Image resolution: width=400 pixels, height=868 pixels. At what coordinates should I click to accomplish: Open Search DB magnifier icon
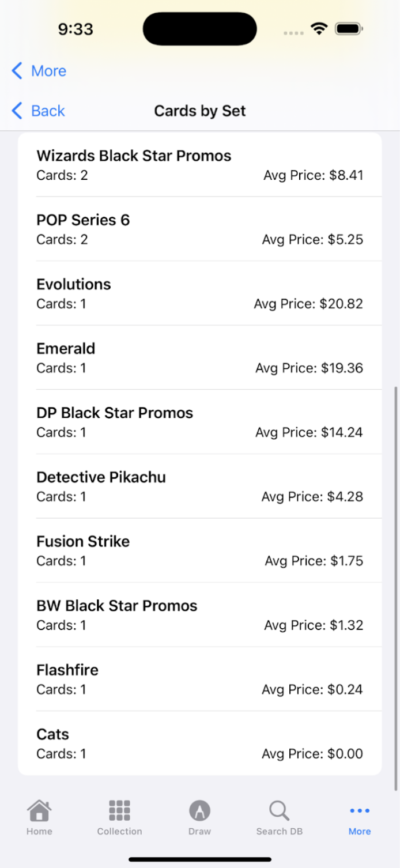tap(279, 811)
